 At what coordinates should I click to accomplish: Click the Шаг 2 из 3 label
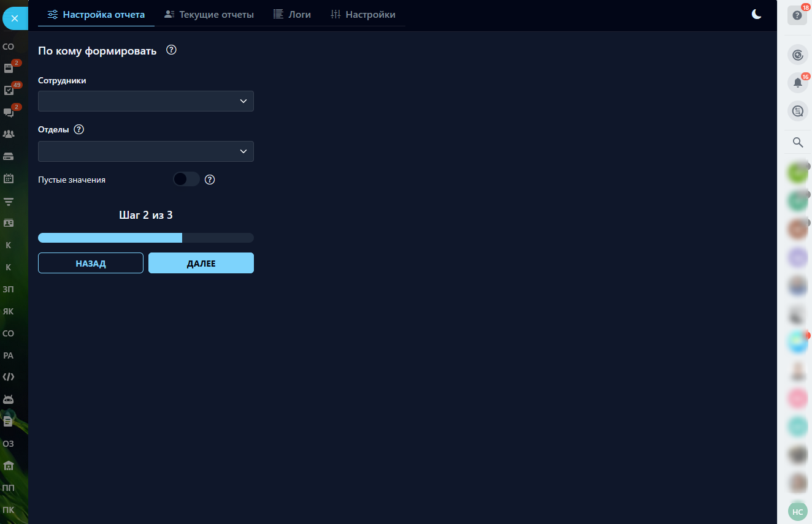(146, 215)
